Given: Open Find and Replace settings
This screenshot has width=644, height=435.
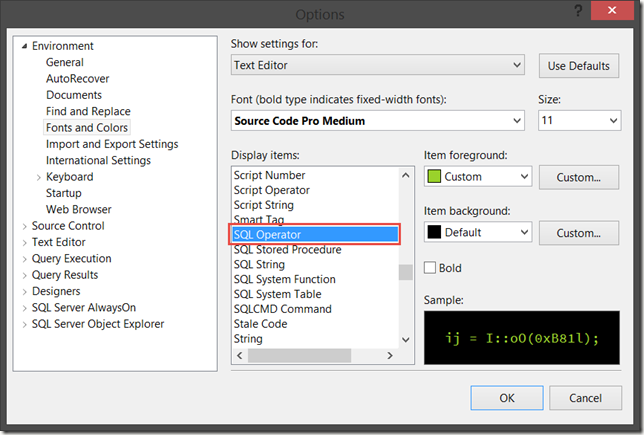Looking at the screenshot, I should click(88, 111).
